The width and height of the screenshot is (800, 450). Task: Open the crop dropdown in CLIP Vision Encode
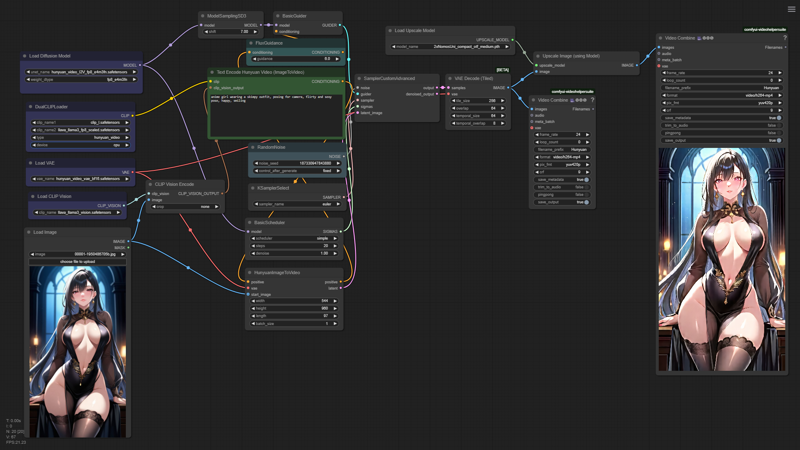point(185,207)
